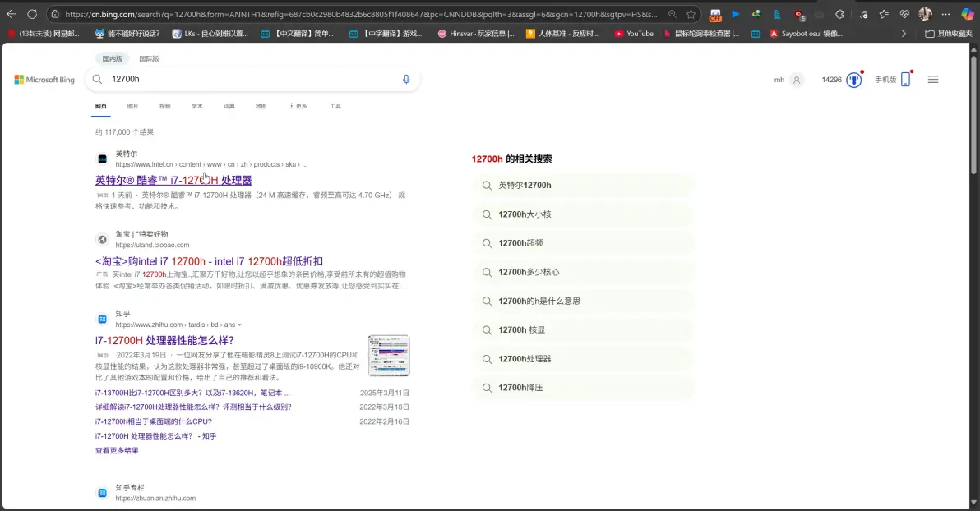
Task: Click the green-yellow extension icon beside the play arrow
Action: coord(756,14)
